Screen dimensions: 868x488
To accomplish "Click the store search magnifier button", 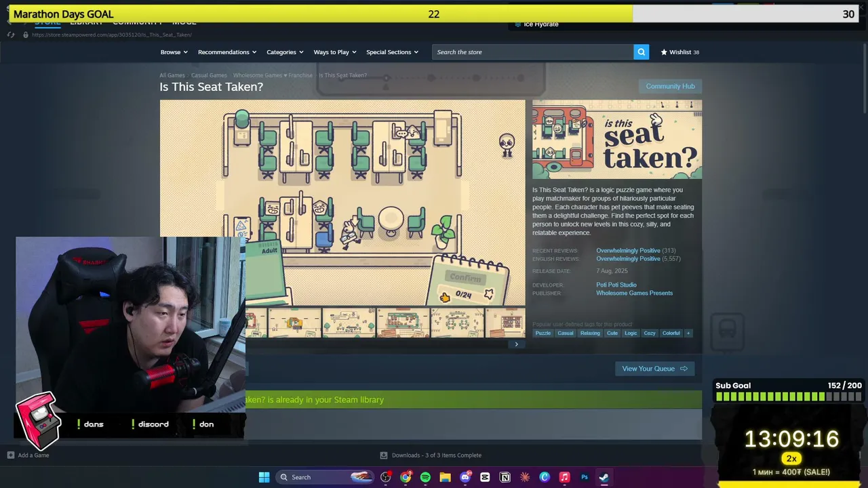I will (x=641, y=52).
